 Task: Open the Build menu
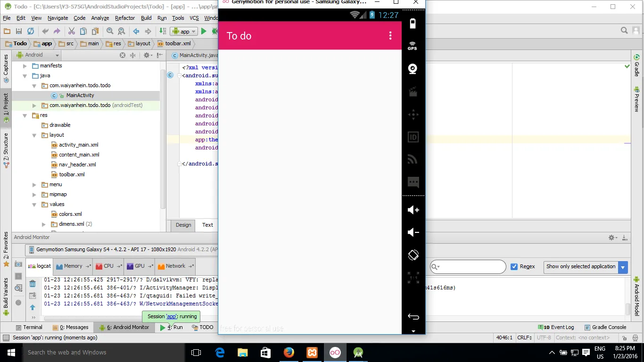(146, 18)
